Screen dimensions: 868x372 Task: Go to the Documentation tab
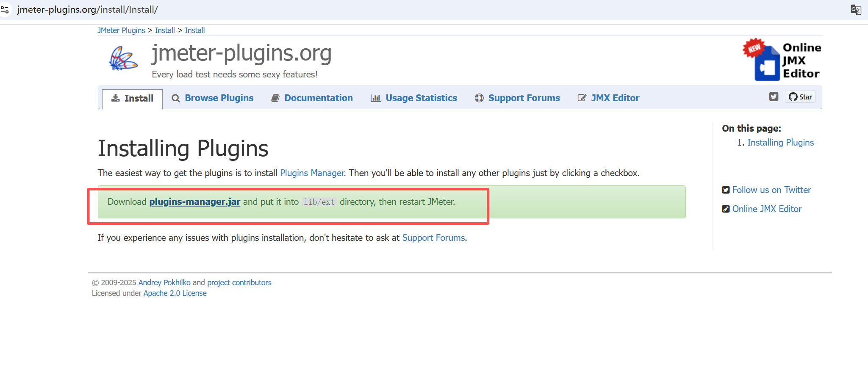tap(312, 98)
